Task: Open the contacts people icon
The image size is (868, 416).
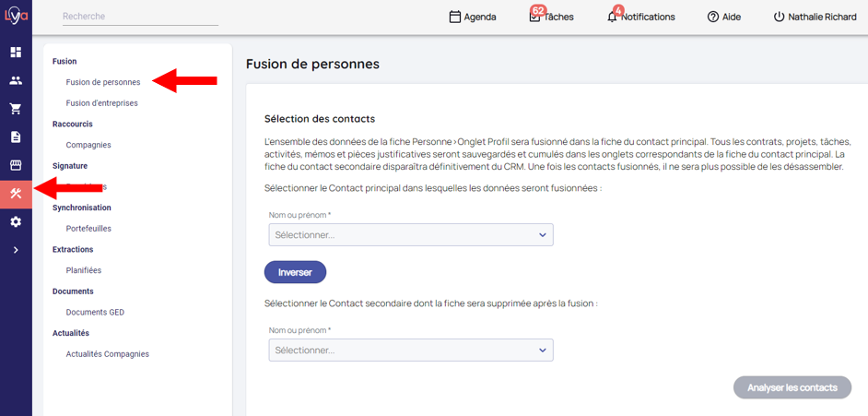Action: (x=16, y=80)
